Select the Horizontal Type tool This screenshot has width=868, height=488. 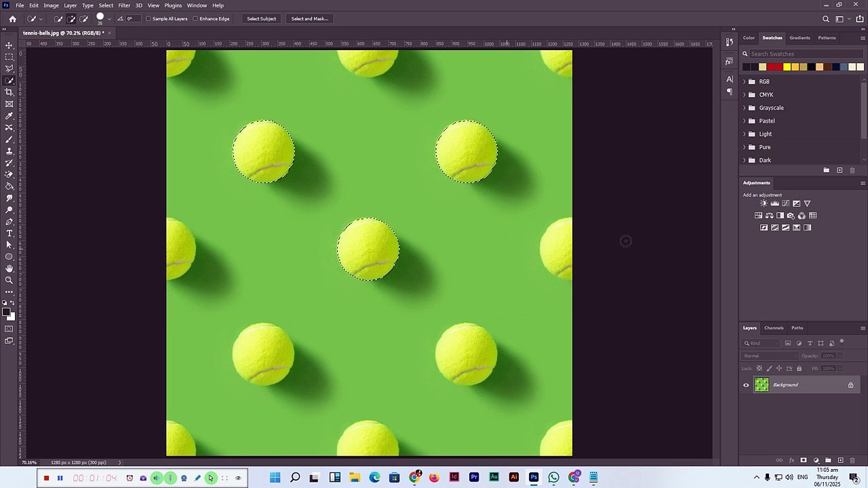click(9, 233)
